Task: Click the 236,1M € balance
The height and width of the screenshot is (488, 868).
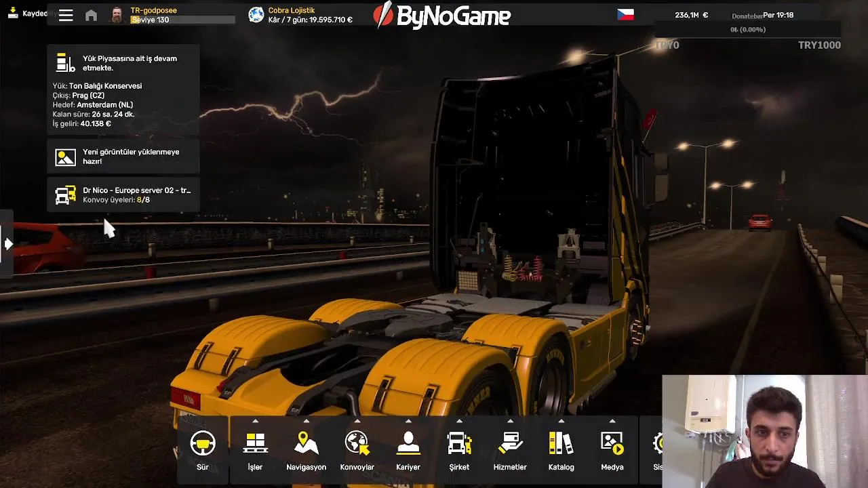Action: pos(692,15)
